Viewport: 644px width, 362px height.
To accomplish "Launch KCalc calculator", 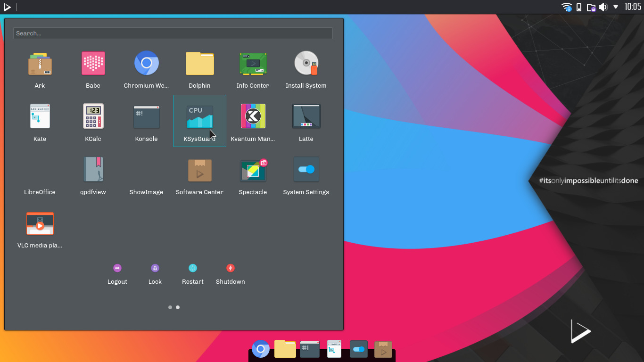I will [93, 116].
